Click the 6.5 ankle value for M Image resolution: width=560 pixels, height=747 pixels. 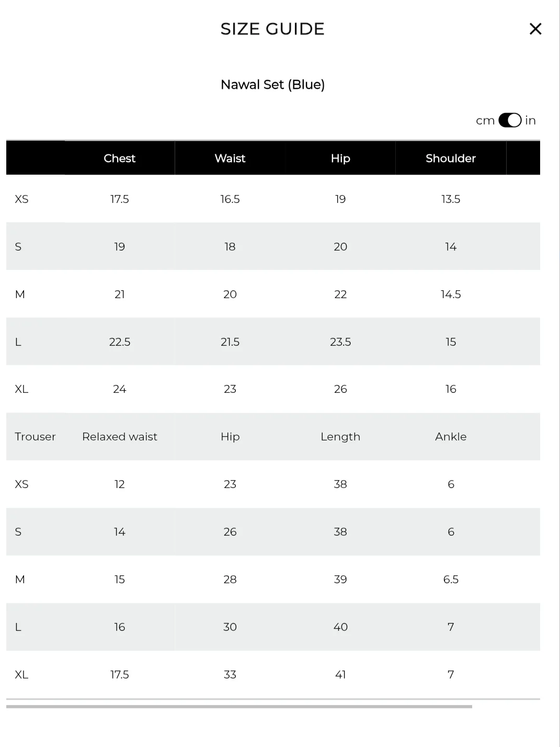point(451,580)
